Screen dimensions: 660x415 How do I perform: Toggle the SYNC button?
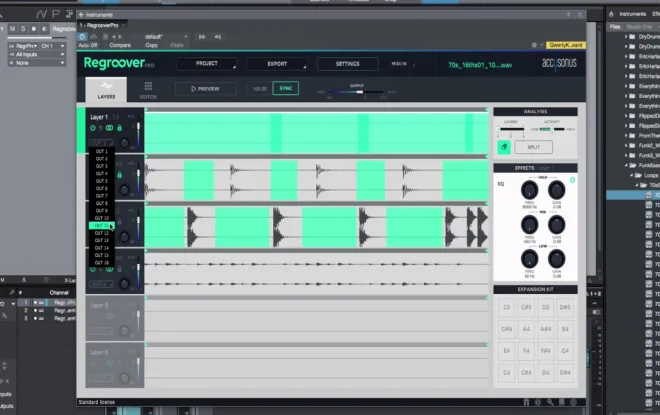coord(285,88)
